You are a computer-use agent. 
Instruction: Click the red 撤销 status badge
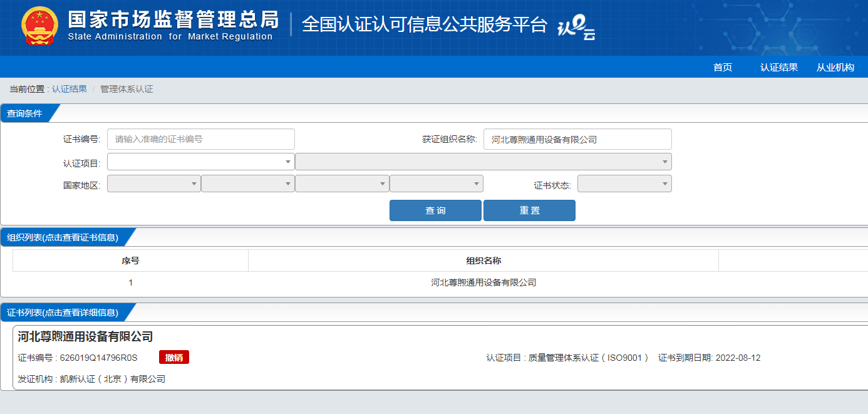click(x=174, y=357)
